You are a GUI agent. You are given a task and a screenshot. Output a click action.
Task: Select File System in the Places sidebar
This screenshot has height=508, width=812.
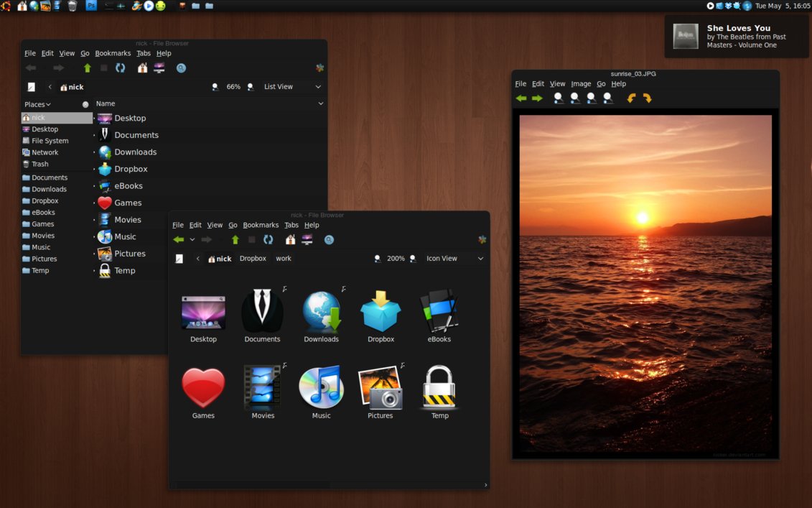[50, 141]
